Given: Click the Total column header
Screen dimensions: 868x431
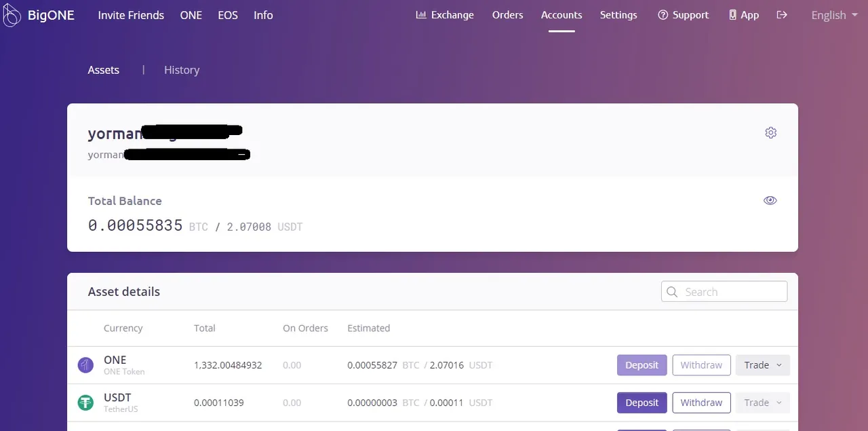Looking at the screenshot, I should [205, 328].
